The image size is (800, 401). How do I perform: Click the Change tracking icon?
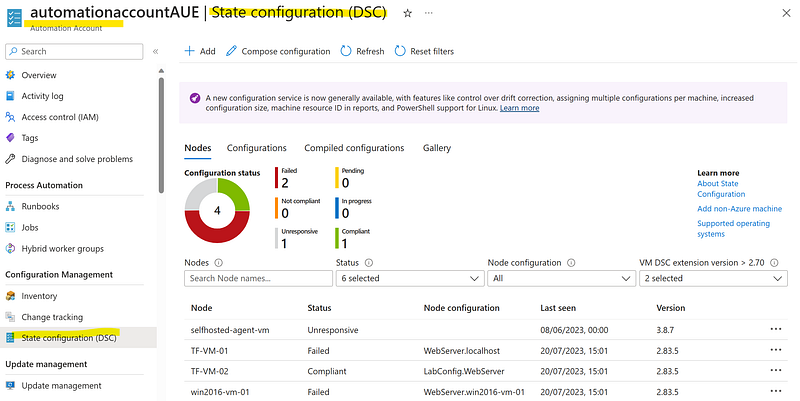10,317
